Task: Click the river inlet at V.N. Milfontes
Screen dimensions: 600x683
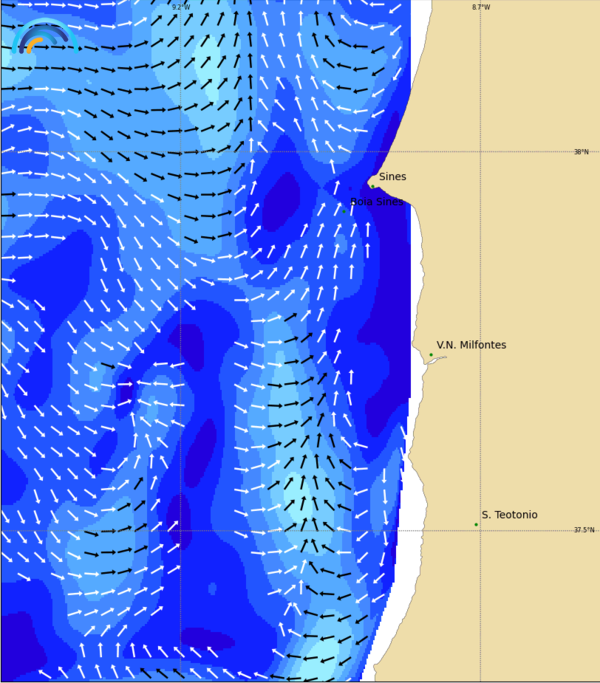Action: point(432,361)
